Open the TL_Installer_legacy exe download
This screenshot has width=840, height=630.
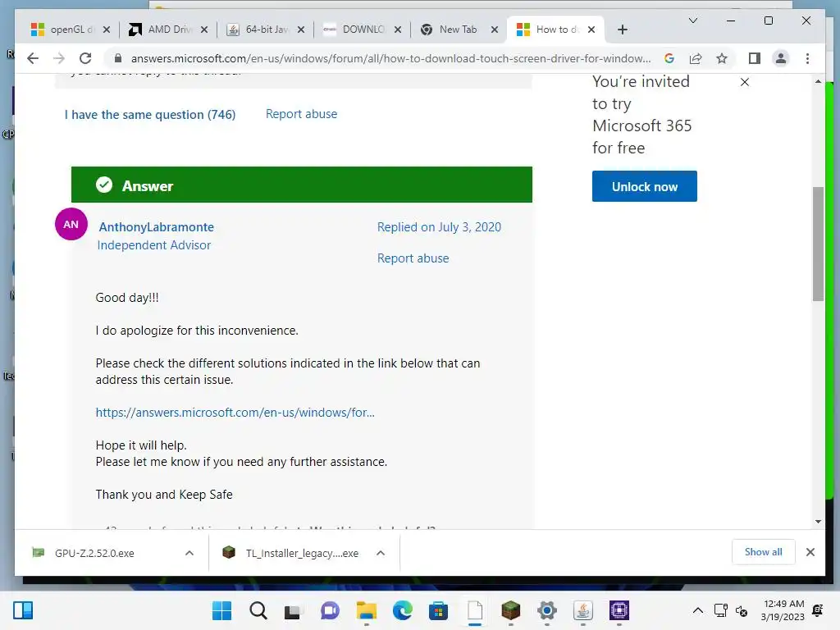pos(290,553)
